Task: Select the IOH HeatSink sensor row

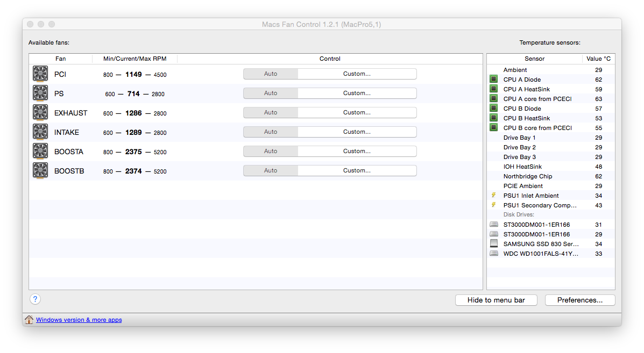Action: pyautogui.click(x=551, y=167)
